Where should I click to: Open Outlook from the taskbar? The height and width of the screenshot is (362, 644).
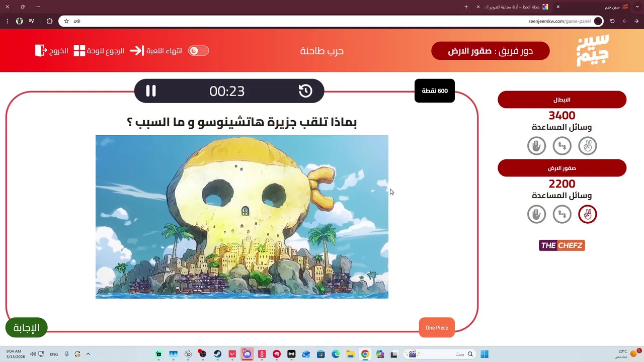coord(306,354)
